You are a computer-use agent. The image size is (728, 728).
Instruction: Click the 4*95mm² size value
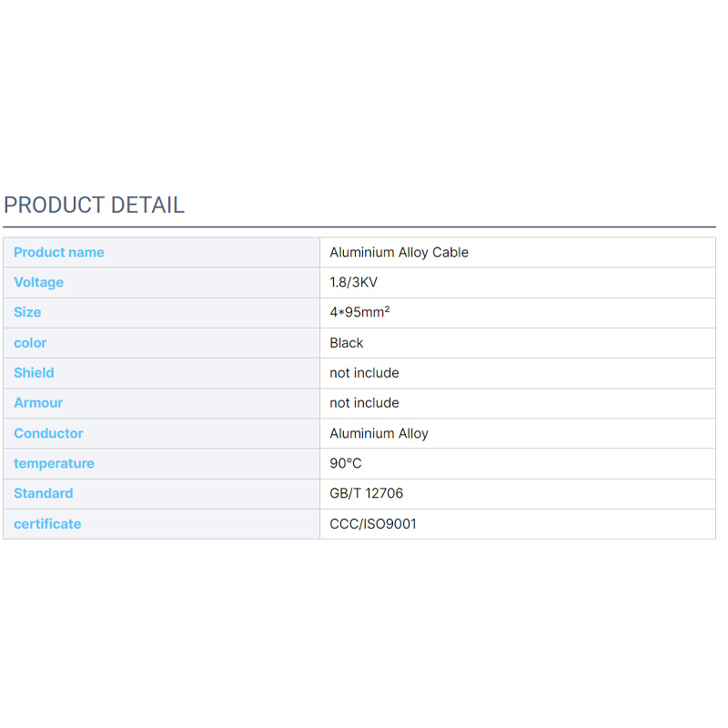[x=359, y=312]
